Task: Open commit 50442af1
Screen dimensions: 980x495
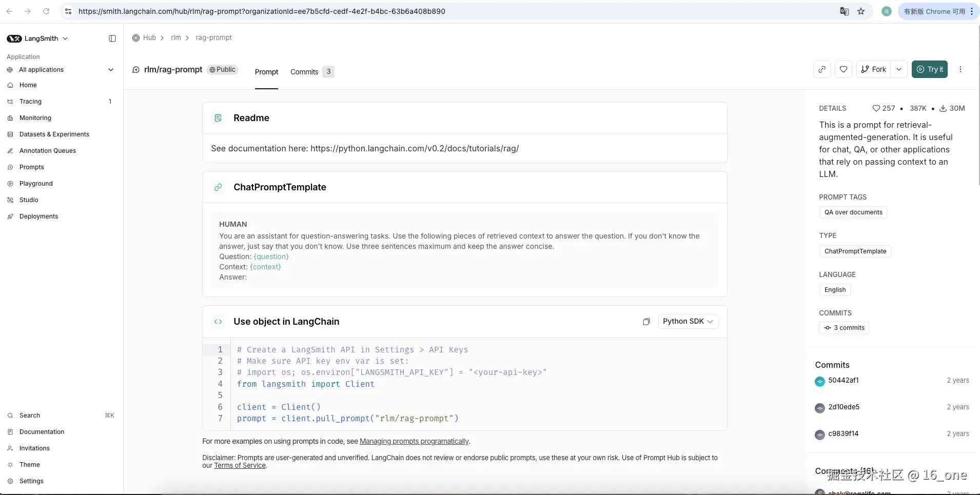Action: click(x=844, y=381)
